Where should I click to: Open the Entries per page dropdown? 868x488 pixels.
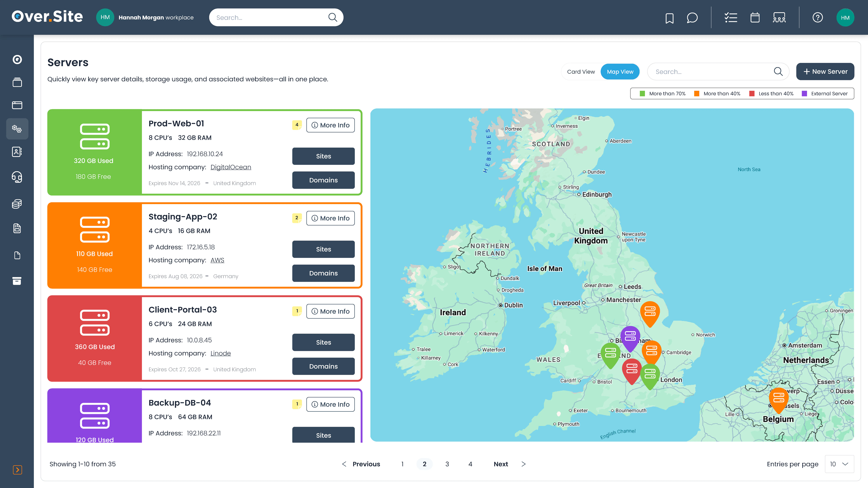839,464
